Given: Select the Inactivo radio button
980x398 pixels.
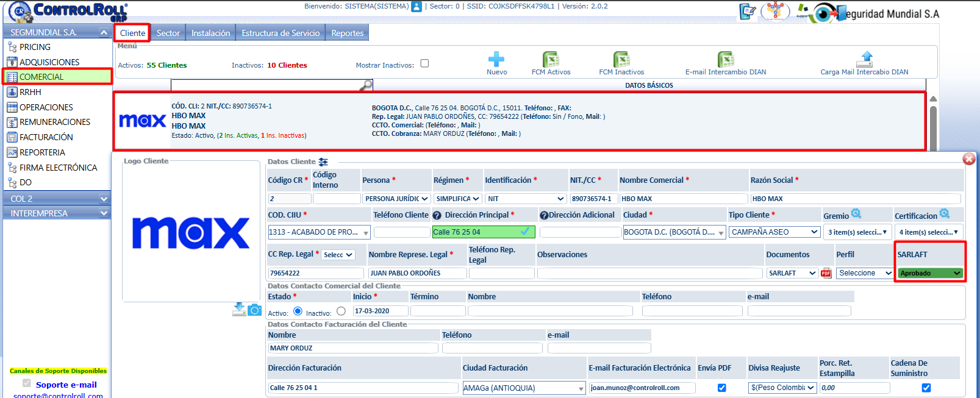Looking at the screenshot, I should tap(341, 311).
